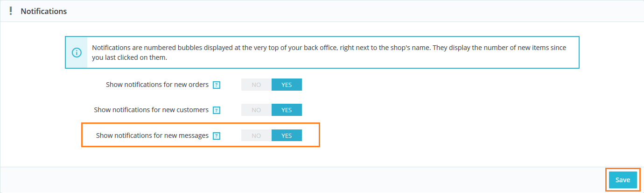Click help icon beside new orders setting

click(216, 85)
